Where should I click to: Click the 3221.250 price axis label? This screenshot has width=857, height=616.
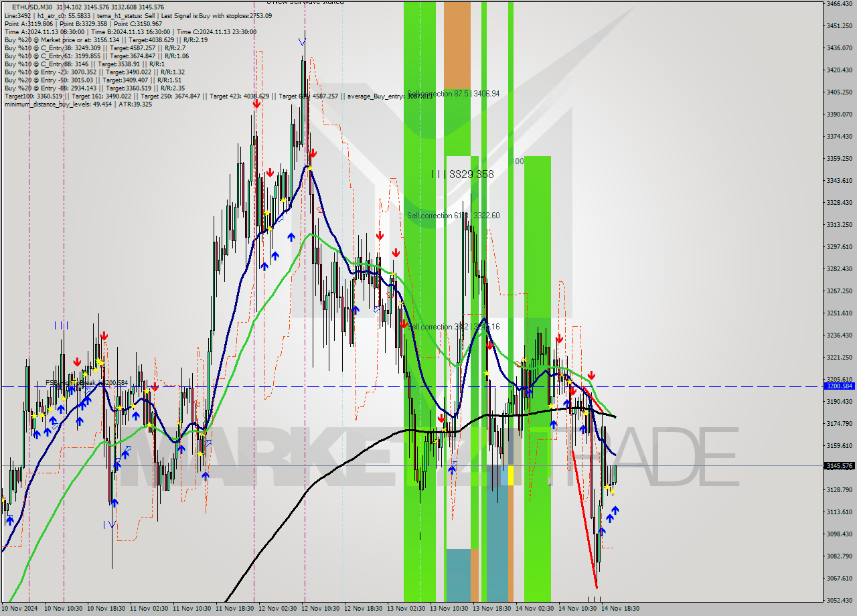pos(839,357)
